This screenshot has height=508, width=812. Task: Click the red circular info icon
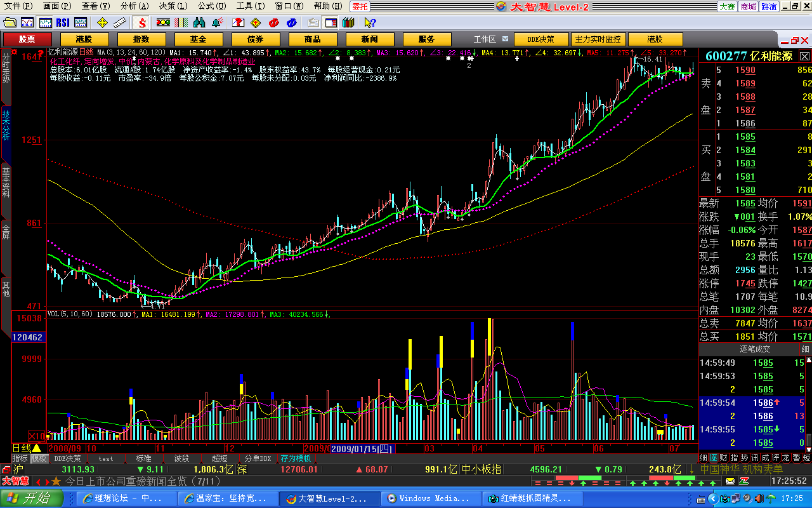273,22
